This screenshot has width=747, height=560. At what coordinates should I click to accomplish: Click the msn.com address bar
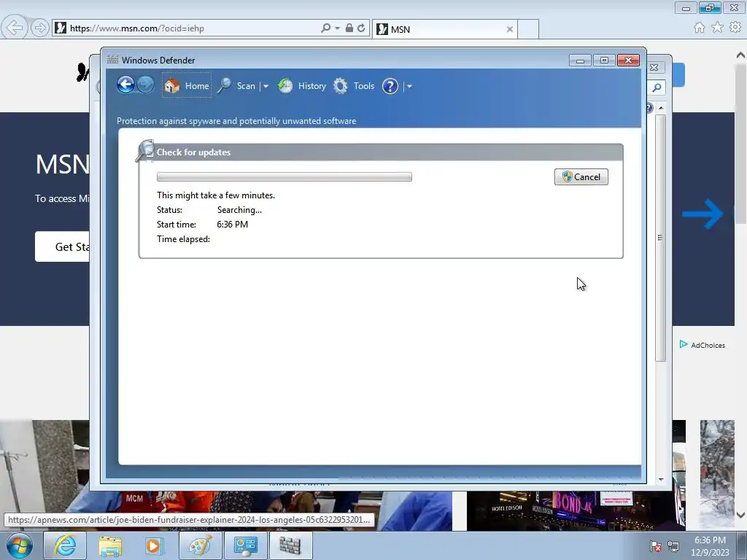(x=190, y=28)
